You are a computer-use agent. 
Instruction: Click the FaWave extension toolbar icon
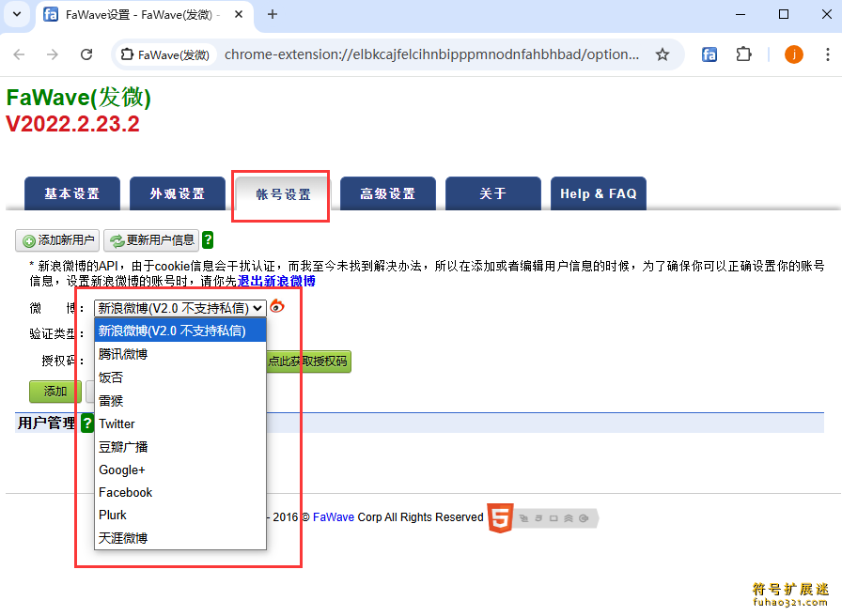(x=709, y=54)
